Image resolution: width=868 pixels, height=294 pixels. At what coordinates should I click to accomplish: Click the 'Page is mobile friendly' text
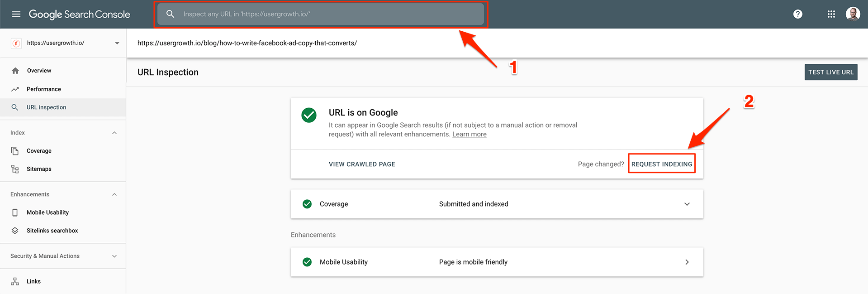(x=473, y=262)
